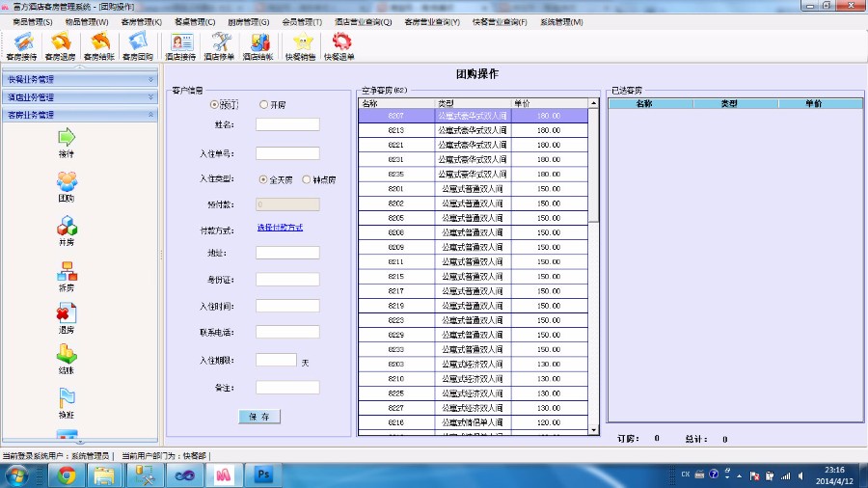
Task: Click the Windows Start button
Action: click(x=16, y=475)
